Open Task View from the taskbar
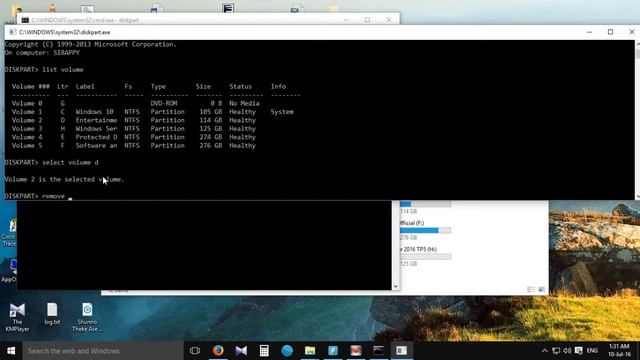Image resolution: width=640 pixels, height=360 pixels. [x=195, y=351]
